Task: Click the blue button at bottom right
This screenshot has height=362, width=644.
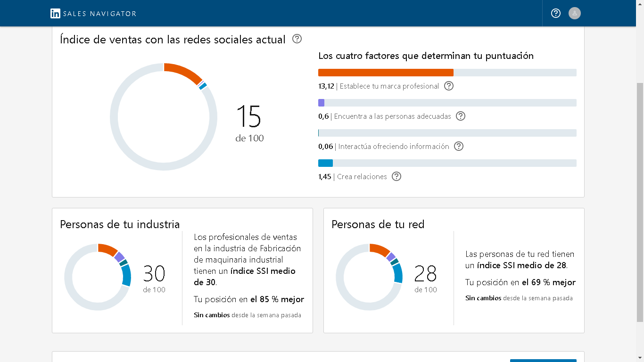Action: pyautogui.click(x=543, y=361)
